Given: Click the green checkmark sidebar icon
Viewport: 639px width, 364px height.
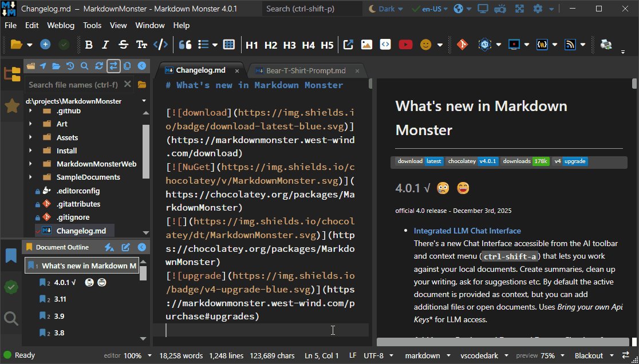Looking at the screenshot, I should point(11,287).
